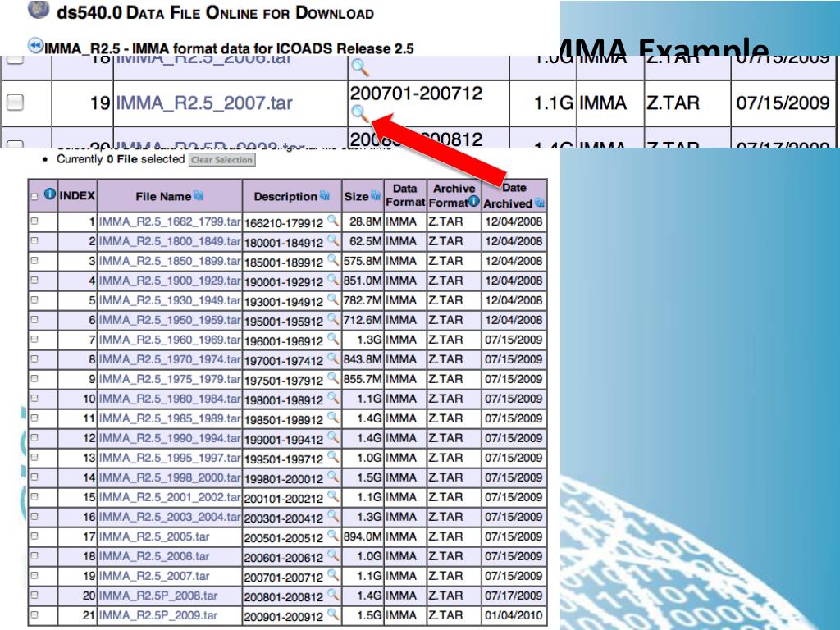Click the date 07/17/2009 in row 20
Screen dimensions: 840x630
coord(514,596)
